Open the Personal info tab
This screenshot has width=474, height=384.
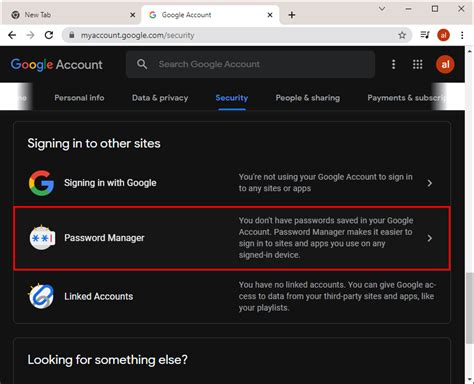(x=79, y=98)
